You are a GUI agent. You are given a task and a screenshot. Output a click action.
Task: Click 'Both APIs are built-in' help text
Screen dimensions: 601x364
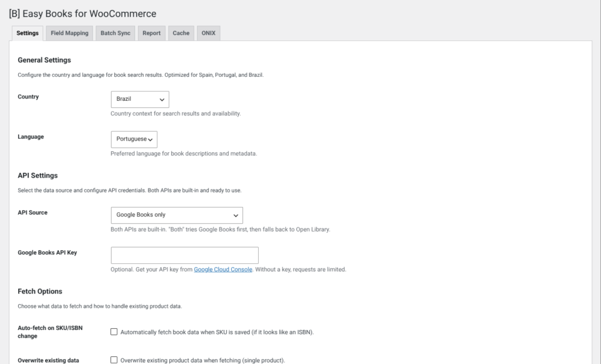(221, 230)
